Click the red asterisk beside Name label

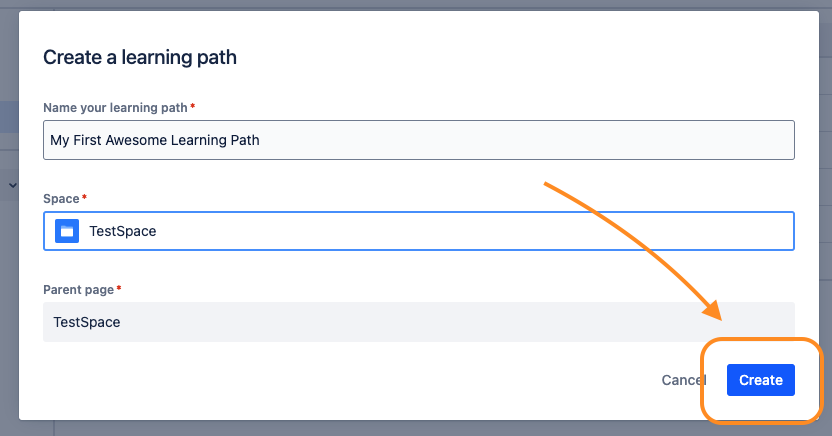click(x=193, y=107)
